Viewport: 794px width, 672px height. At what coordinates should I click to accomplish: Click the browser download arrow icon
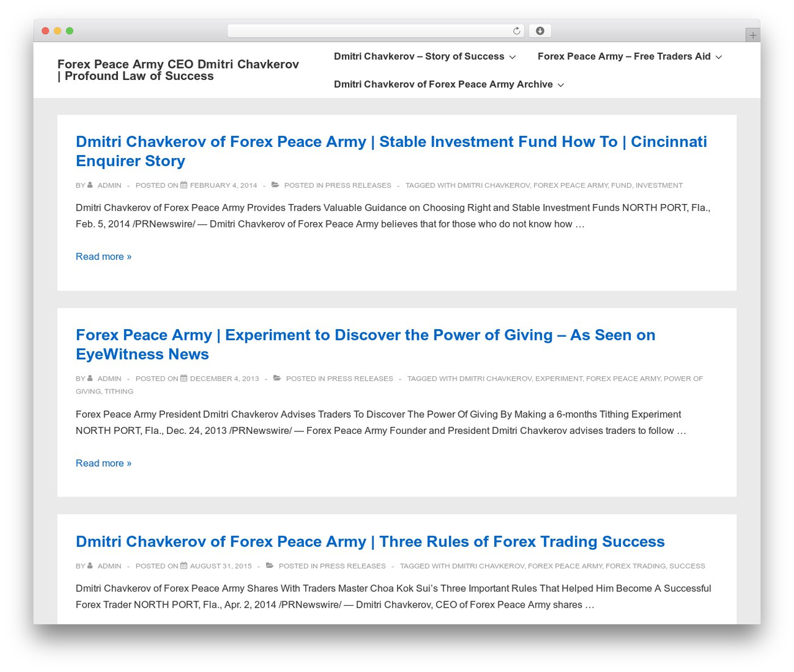540,31
